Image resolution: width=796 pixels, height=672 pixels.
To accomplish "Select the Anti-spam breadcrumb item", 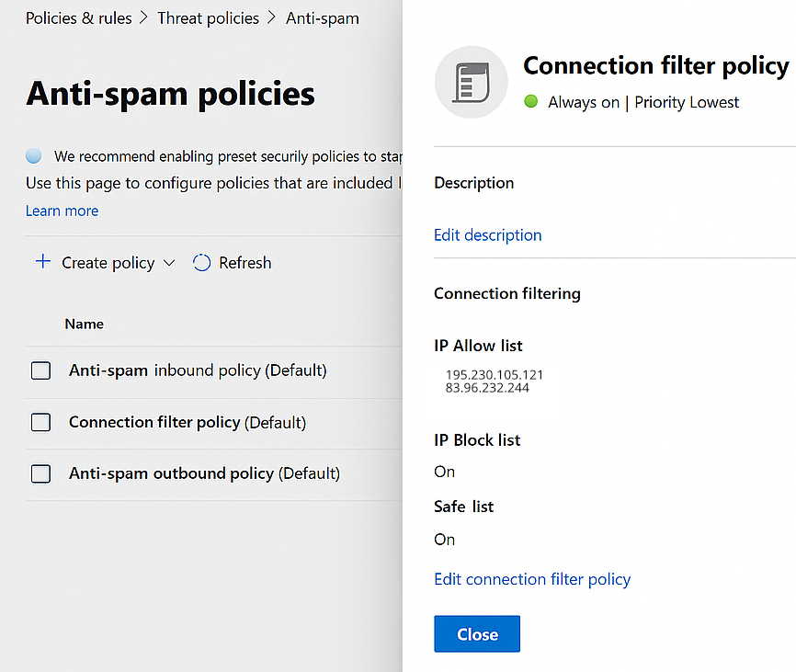I will pos(323,18).
